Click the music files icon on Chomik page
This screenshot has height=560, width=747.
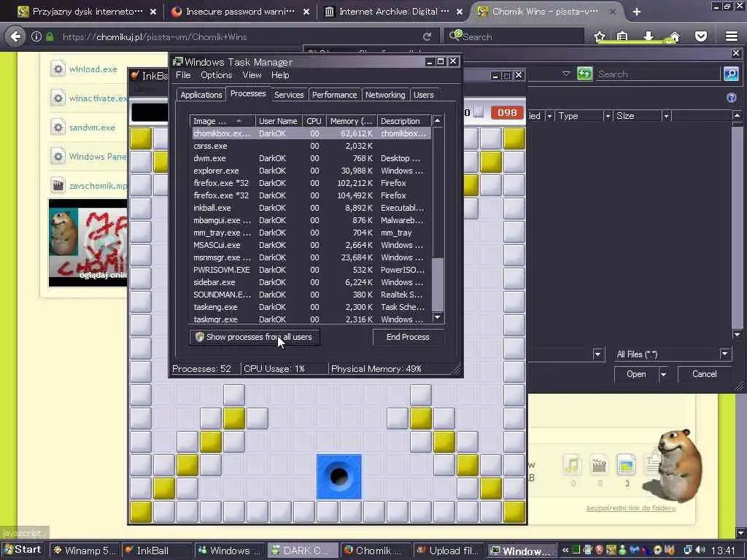point(573,464)
